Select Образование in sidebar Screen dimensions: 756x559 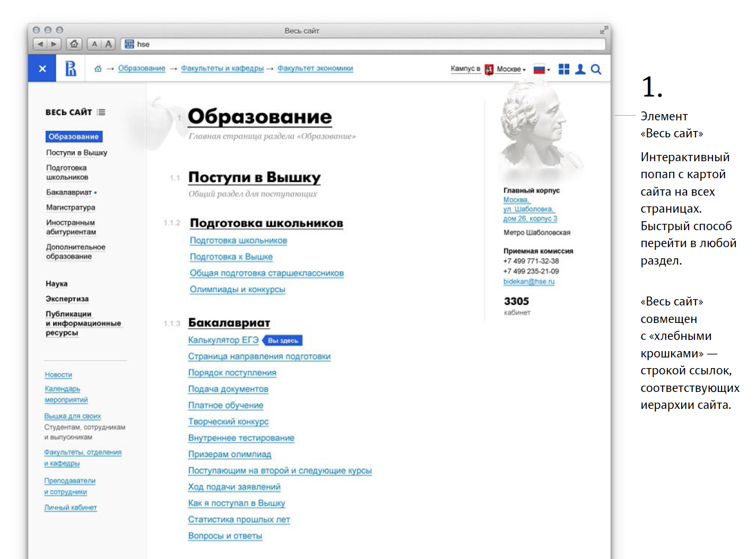[74, 137]
